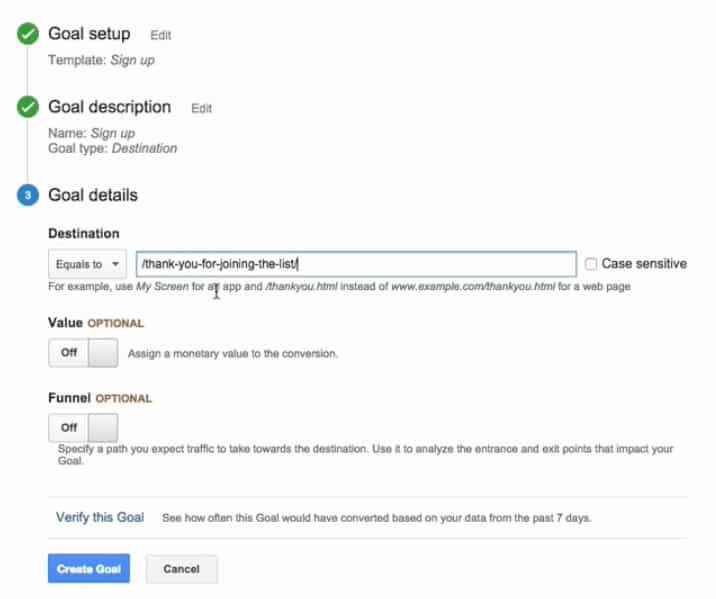
Task: Click the Verify this Goal link
Action: 100,518
